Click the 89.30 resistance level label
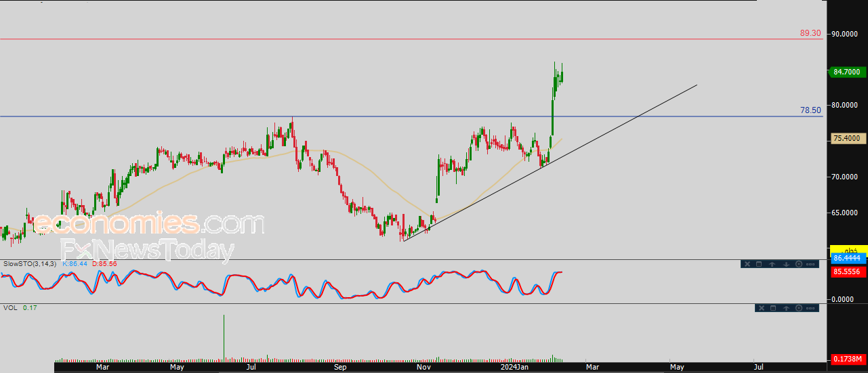Image resolution: width=868 pixels, height=373 pixels. (810, 32)
